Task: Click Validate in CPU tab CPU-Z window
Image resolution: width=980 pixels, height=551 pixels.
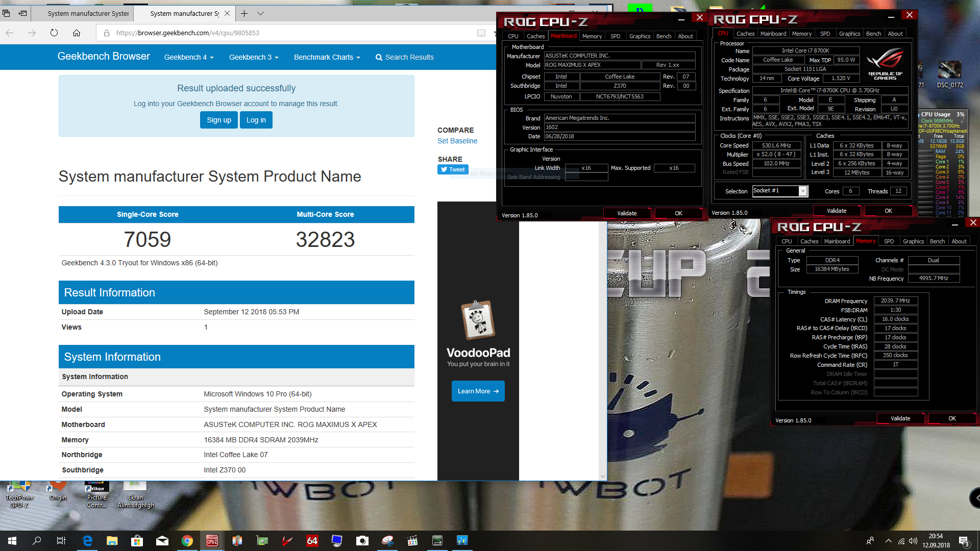Action: point(837,211)
